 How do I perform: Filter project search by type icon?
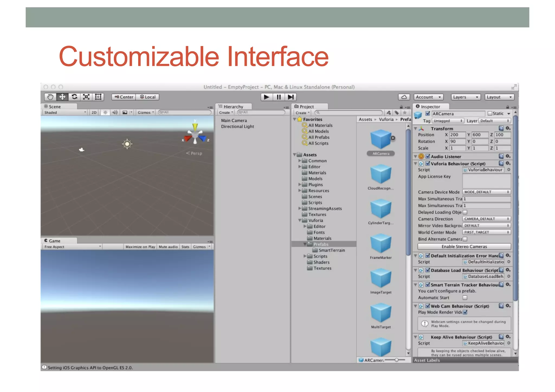pos(389,113)
